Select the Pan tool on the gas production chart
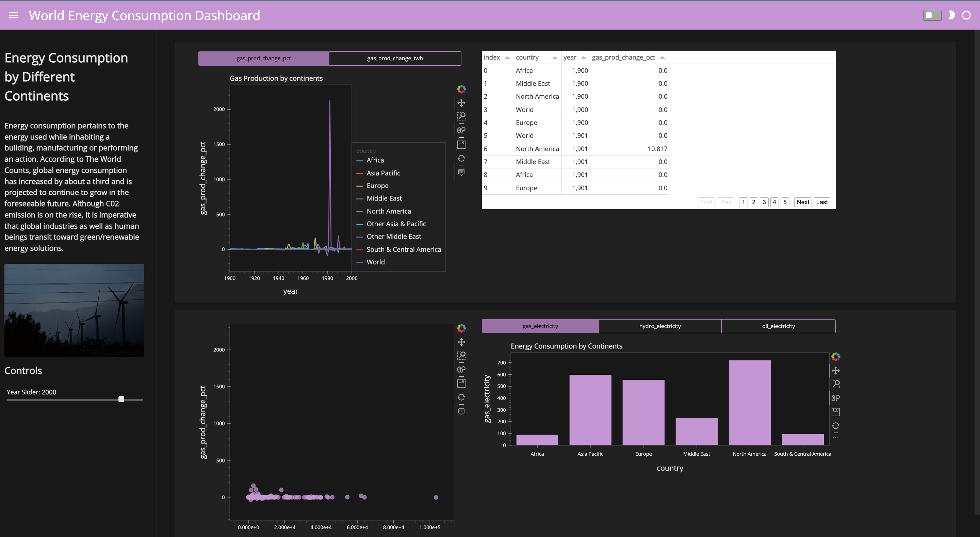The width and height of the screenshot is (980, 537). [461, 102]
